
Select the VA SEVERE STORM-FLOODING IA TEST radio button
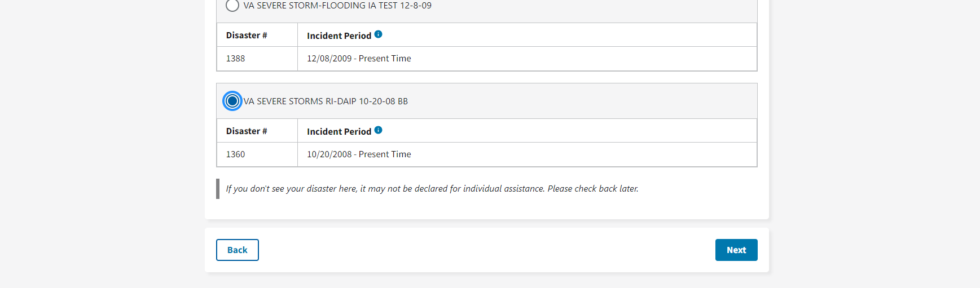[x=232, y=6]
